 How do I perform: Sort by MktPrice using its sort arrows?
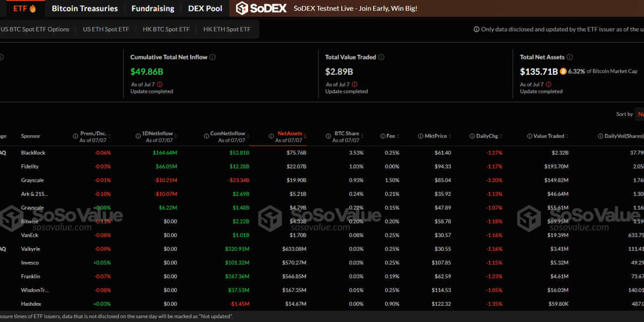pos(449,136)
